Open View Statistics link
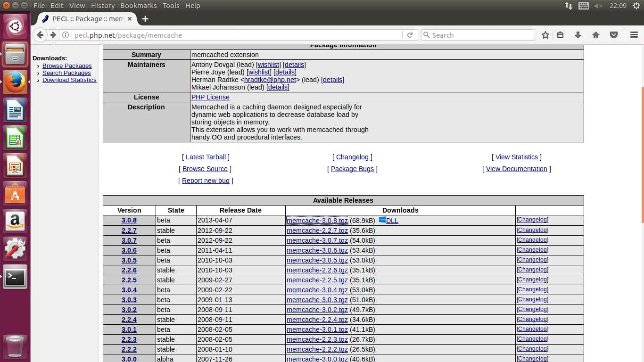 pyautogui.click(x=517, y=157)
